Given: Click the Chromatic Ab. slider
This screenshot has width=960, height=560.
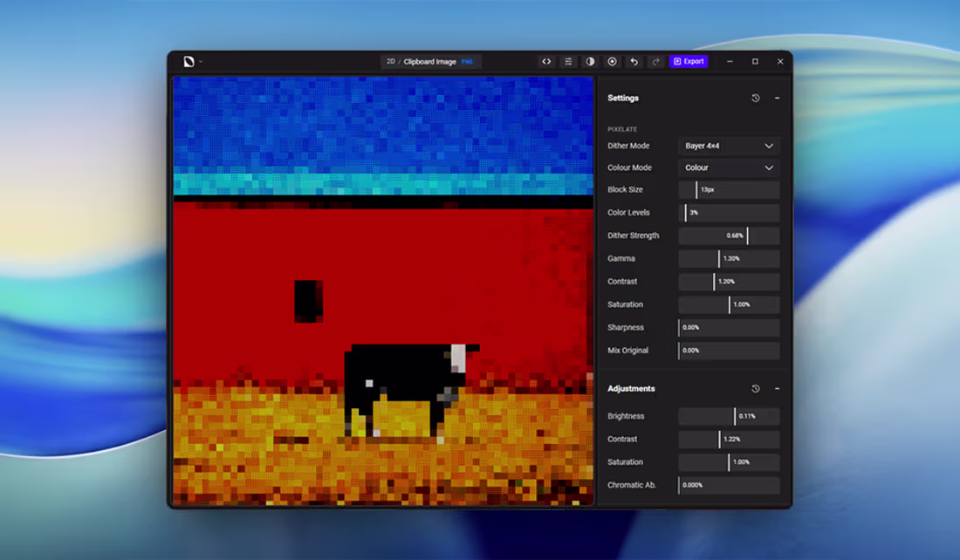Looking at the screenshot, I should click(x=730, y=485).
